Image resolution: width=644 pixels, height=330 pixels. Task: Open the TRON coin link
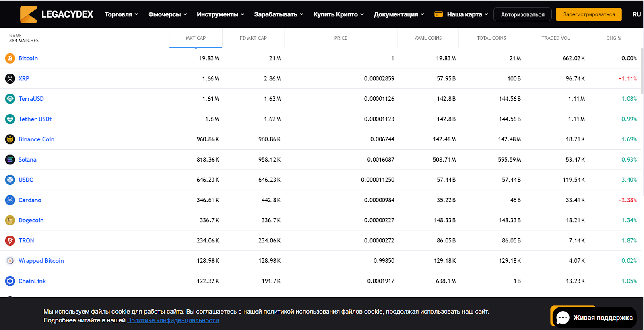26,240
